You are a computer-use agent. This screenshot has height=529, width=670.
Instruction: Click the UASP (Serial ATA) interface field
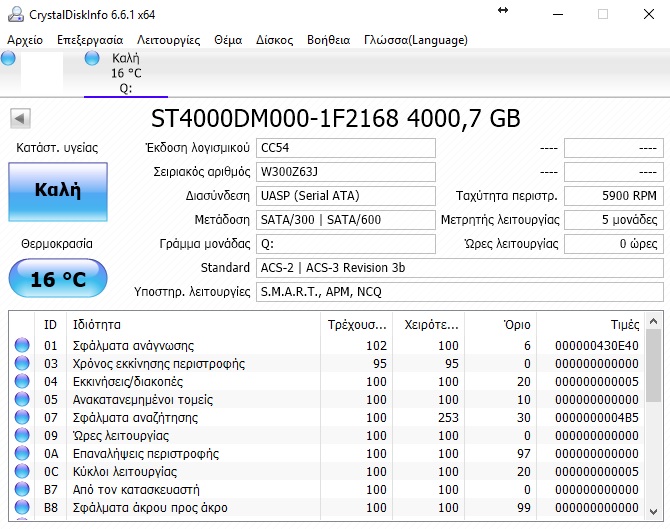click(x=346, y=196)
